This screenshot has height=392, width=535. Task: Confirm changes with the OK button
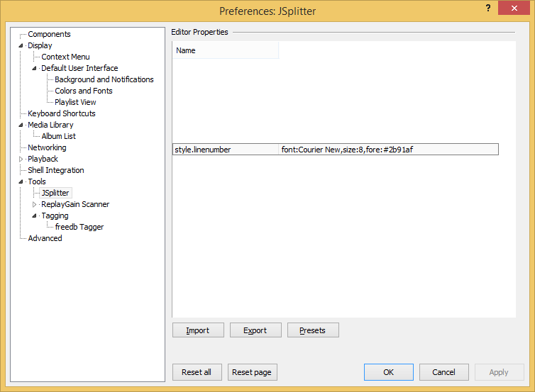[388, 372]
